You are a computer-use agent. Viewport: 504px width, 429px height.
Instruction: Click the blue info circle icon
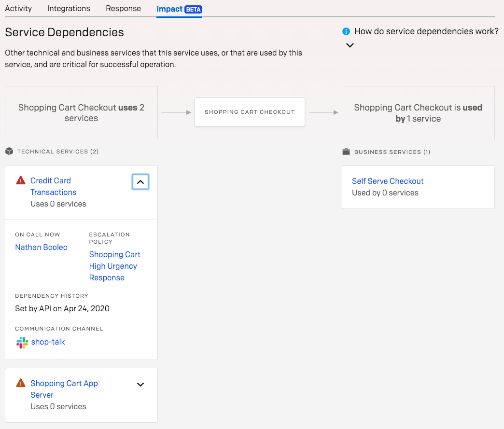[x=346, y=31]
